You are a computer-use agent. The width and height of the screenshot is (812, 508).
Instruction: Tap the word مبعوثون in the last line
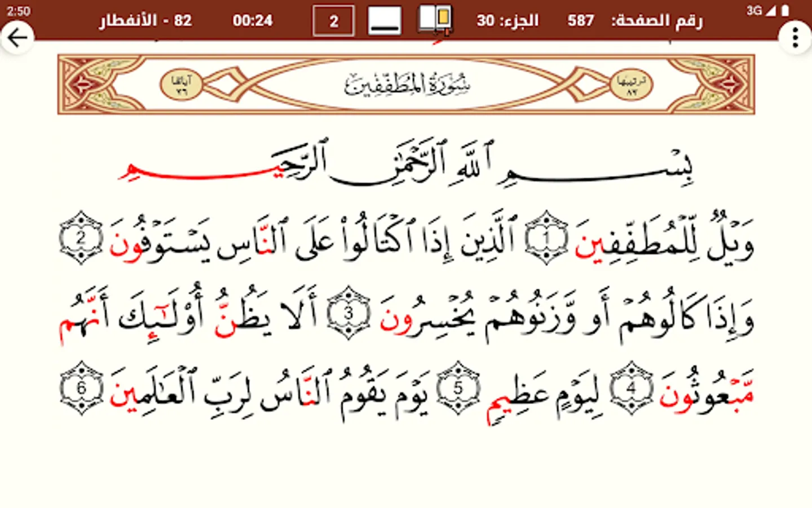(x=707, y=392)
